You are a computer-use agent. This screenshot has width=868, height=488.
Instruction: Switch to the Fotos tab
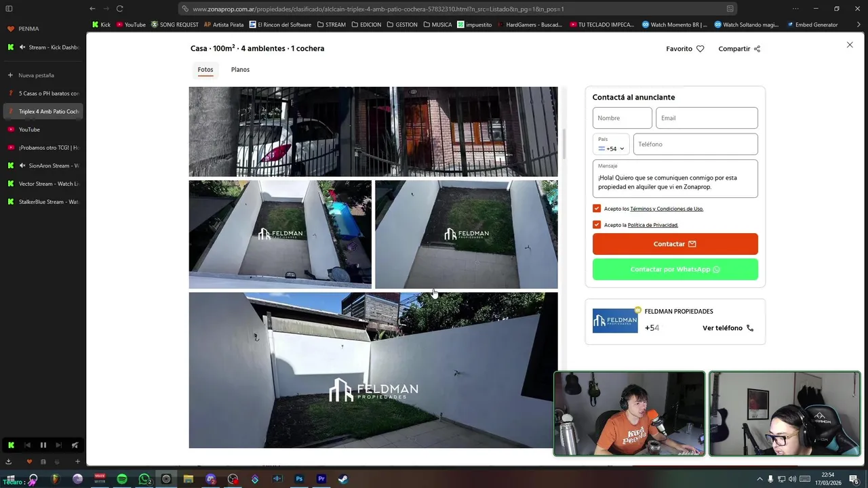click(x=205, y=70)
